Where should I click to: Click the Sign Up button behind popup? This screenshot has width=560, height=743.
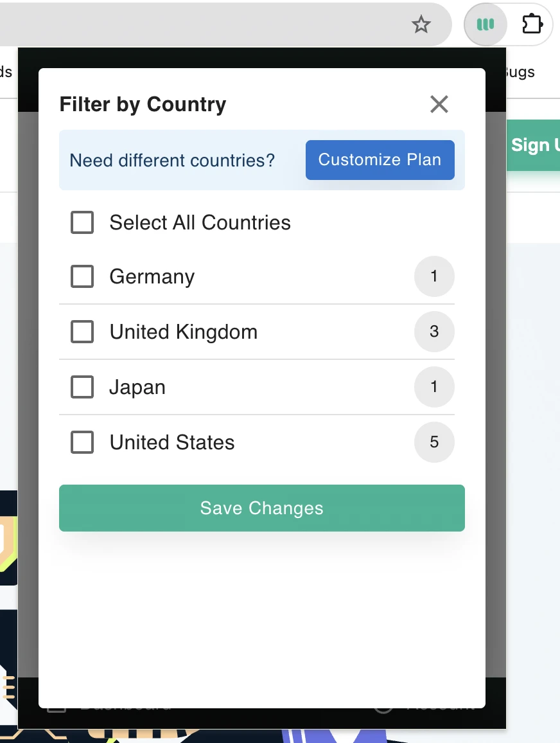tap(534, 145)
